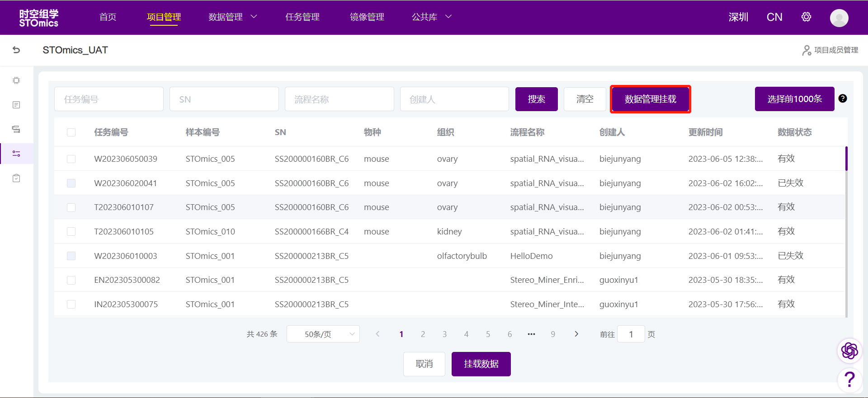The width and height of the screenshot is (868, 398).
Task: Open the 镜像管理 menu item
Action: pos(367,17)
